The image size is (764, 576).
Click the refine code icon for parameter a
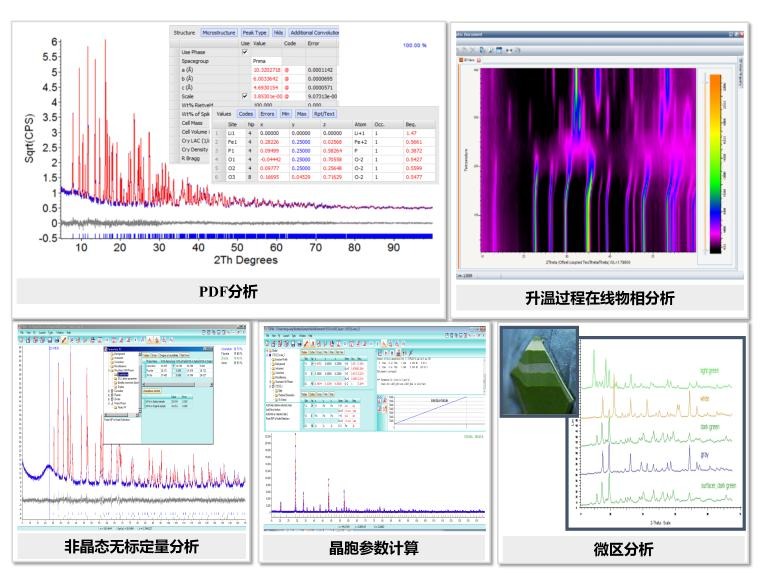point(286,70)
